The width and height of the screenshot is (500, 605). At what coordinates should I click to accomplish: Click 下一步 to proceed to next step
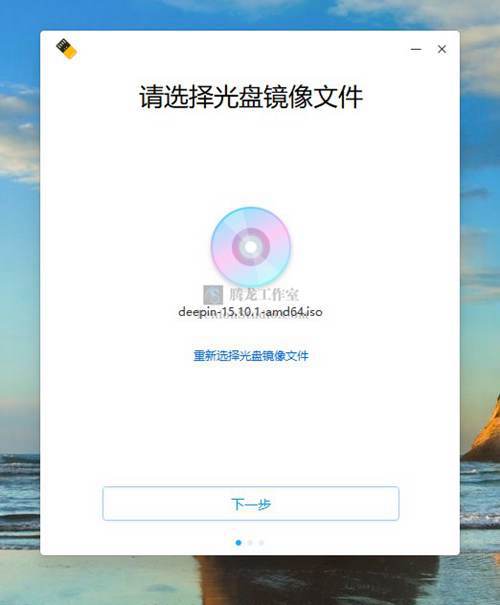point(251,504)
